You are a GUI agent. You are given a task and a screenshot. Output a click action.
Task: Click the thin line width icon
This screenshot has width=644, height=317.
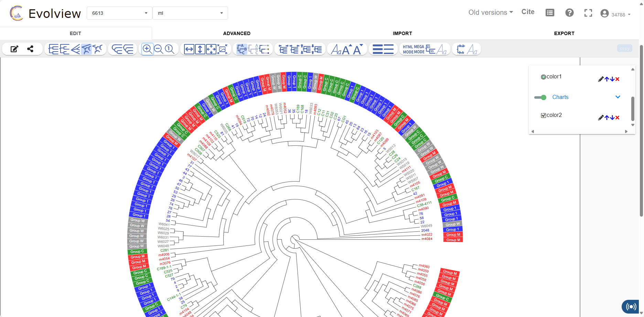(389, 49)
